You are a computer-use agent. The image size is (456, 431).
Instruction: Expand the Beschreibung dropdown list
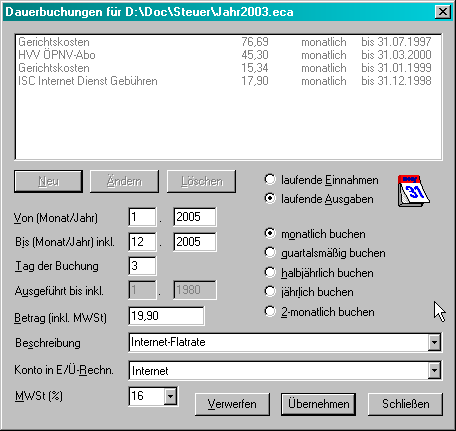[434, 342]
